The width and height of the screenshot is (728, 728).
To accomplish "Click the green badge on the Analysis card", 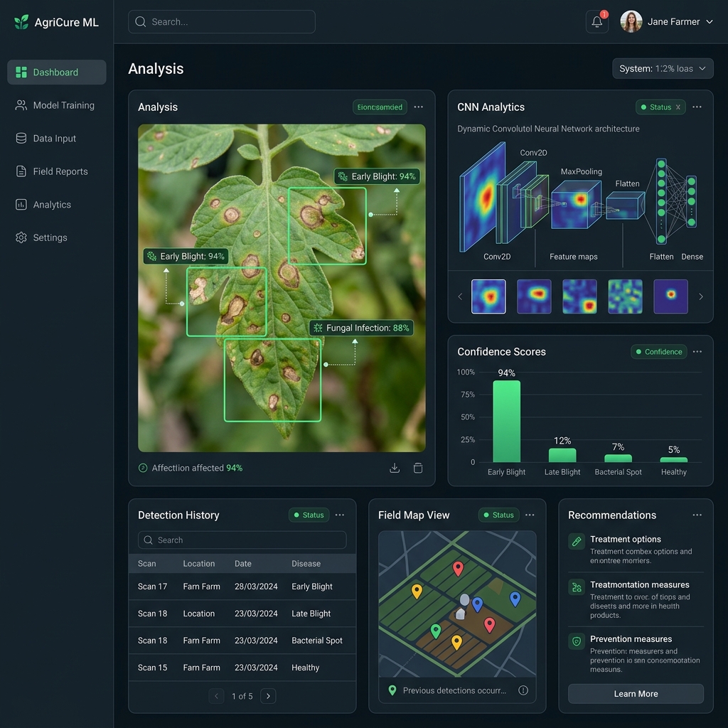I will pos(380,107).
